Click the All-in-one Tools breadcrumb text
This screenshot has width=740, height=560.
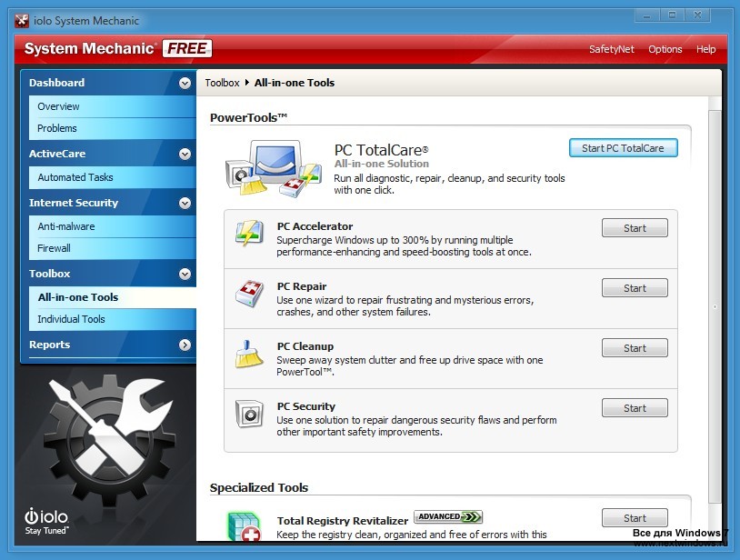(x=294, y=83)
